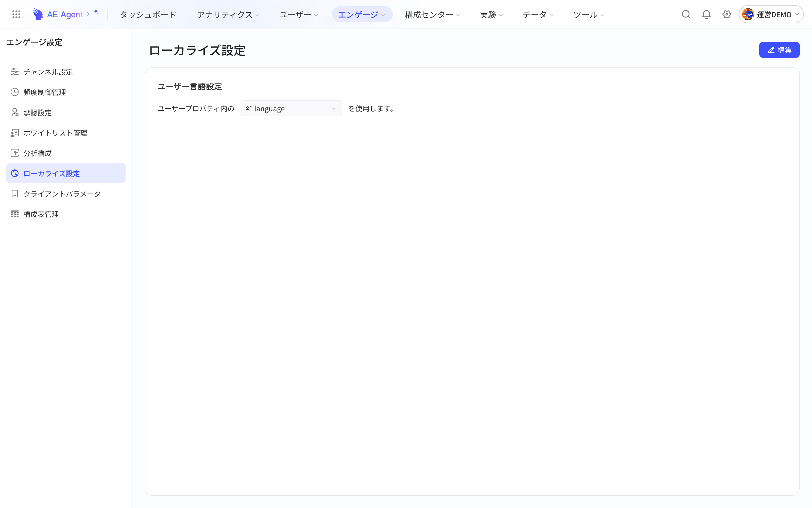
Task: Expand the 構成センター menu
Action: click(x=432, y=14)
